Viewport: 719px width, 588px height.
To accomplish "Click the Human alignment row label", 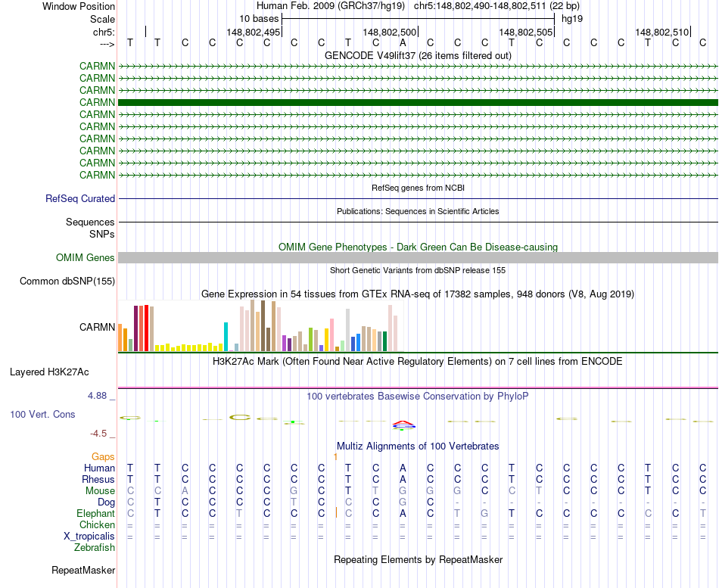I will click(99, 468).
